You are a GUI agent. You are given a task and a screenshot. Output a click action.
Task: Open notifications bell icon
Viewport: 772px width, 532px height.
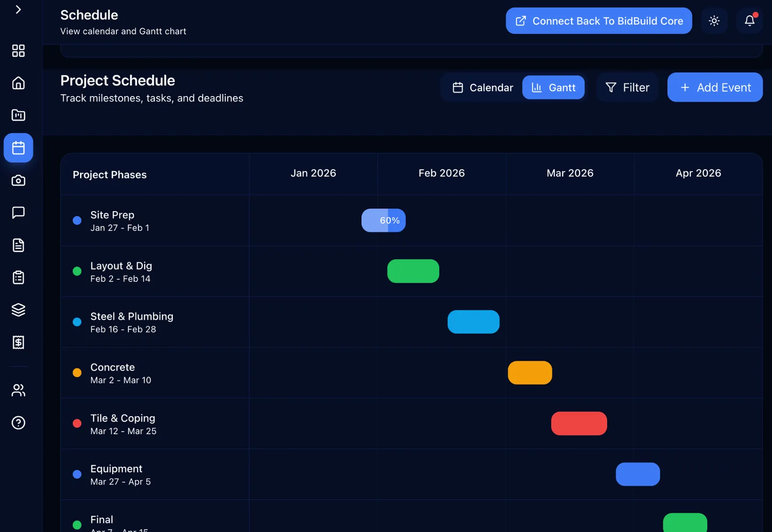(749, 21)
